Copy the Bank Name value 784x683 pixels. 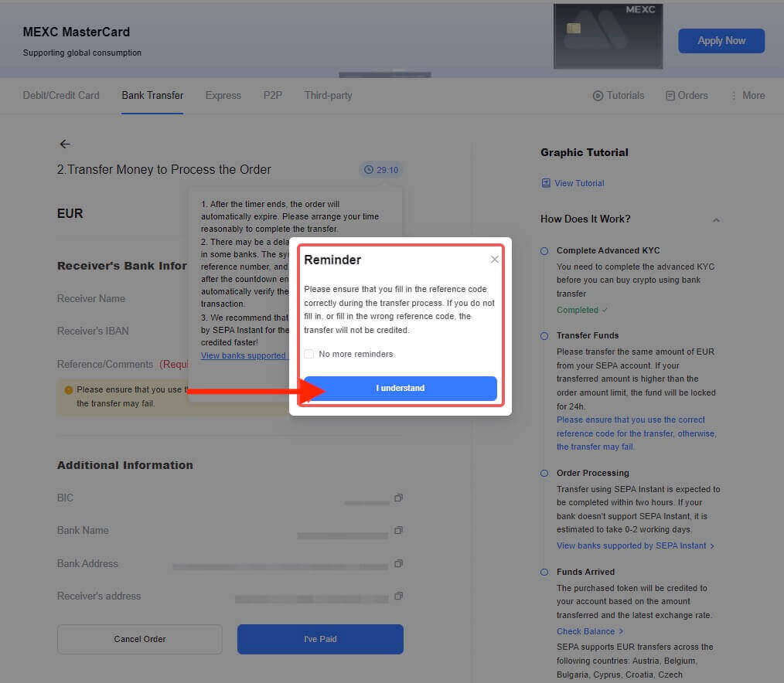click(398, 530)
